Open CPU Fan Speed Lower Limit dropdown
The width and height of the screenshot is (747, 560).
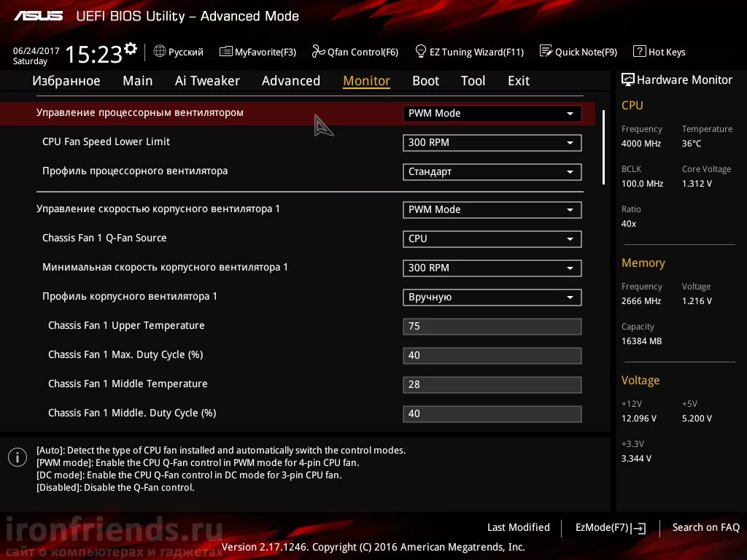click(492, 142)
